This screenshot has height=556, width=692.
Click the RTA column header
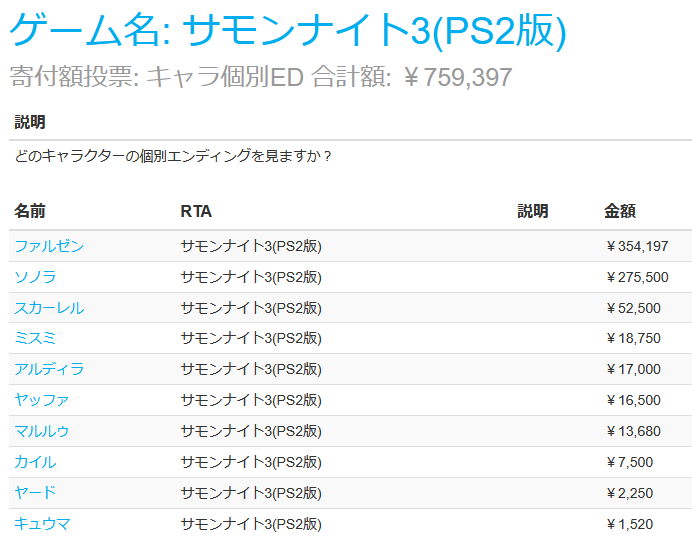coord(196,211)
